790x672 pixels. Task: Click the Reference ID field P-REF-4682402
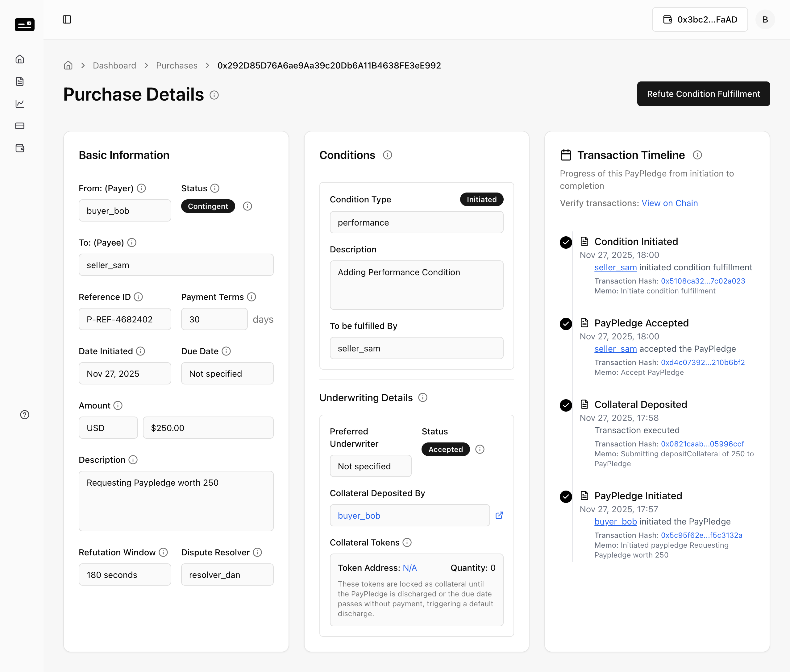pos(125,319)
